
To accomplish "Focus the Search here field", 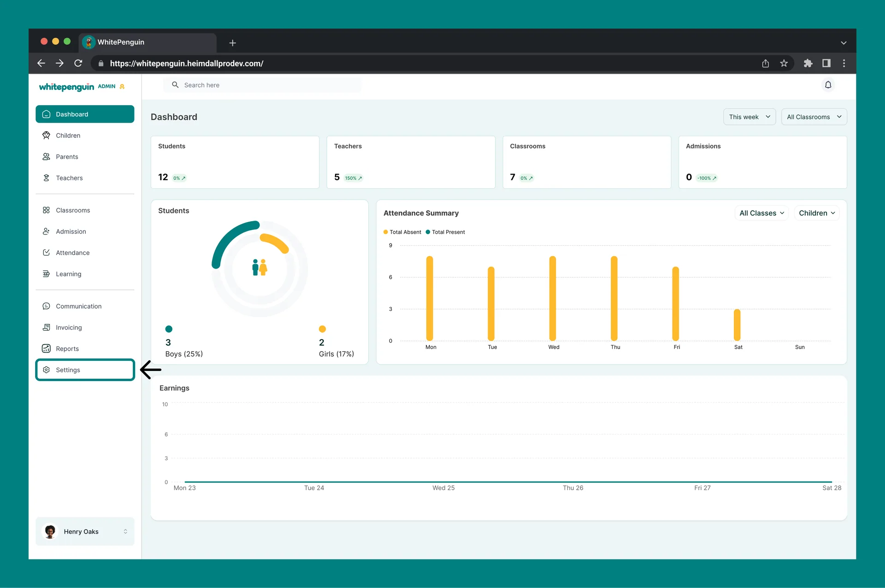I will tap(262, 85).
